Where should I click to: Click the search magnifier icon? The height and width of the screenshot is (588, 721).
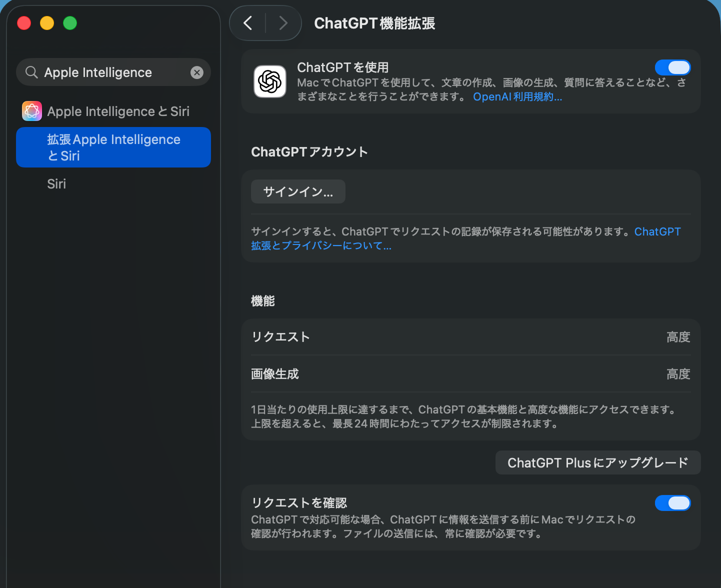31,72
